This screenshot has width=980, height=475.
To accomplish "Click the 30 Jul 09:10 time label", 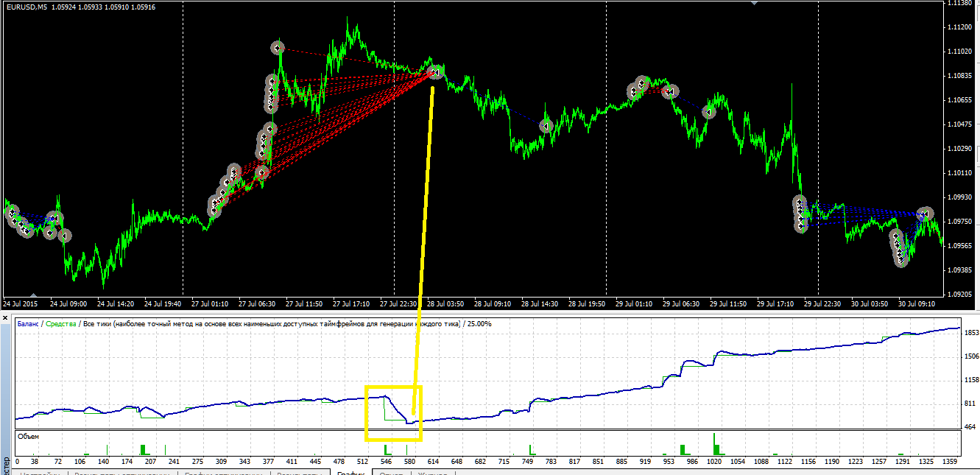I will click(917, 303).
